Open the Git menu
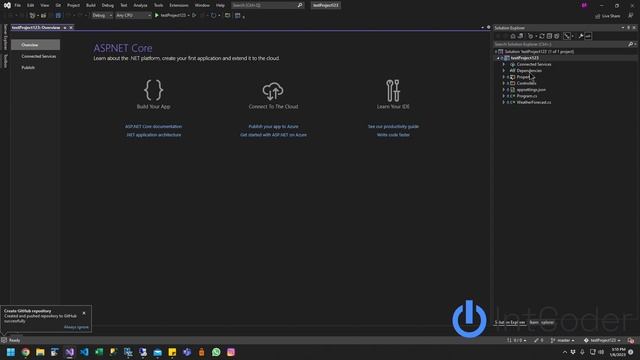 [58, 5]
